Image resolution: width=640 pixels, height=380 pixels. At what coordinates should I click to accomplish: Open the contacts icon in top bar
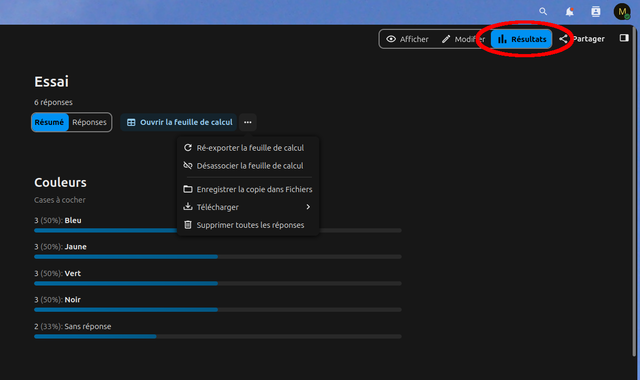coord(596,11)
